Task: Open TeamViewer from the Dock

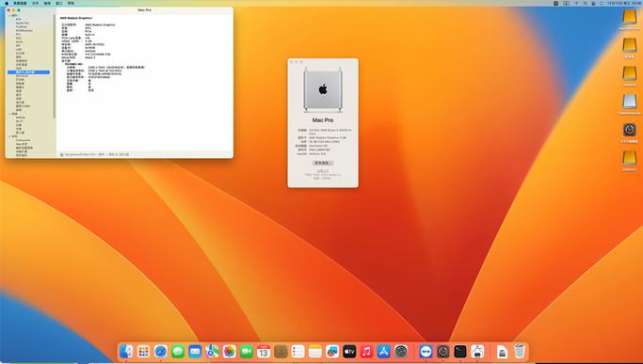Action: 426,351
